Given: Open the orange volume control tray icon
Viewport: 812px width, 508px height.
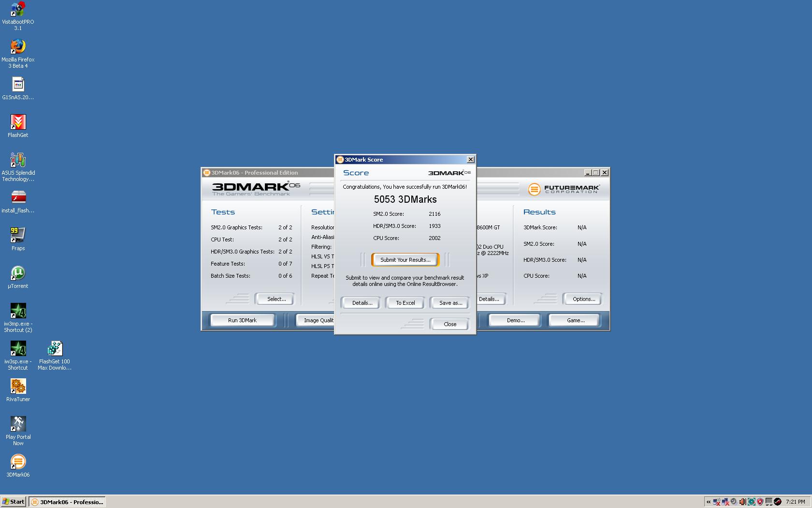Looking at the screenshot, I should (x=743, y=502).
